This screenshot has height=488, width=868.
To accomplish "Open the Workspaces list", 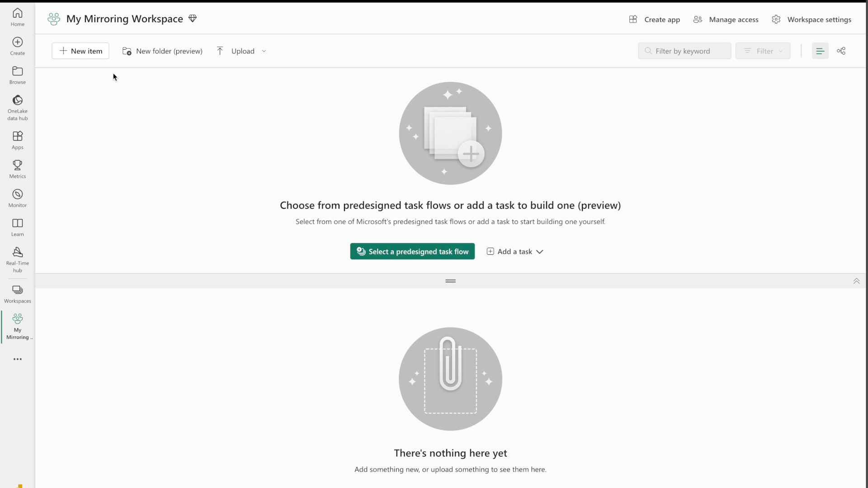I will click(18, 294).
